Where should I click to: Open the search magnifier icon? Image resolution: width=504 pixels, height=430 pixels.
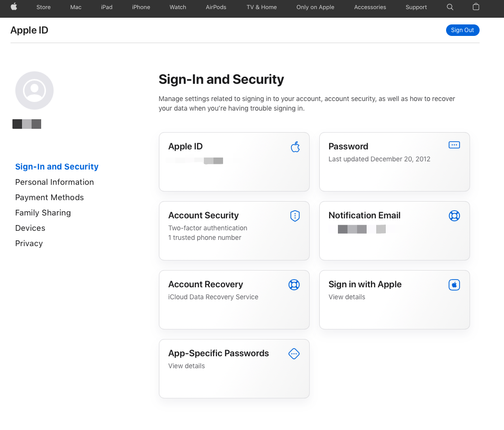click(450, 7)
